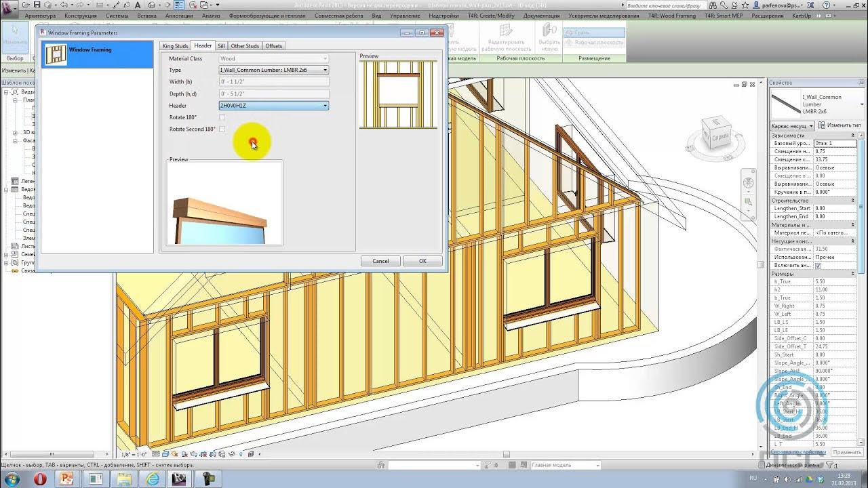Image resolution: width=868 pixels, height=488 pixels.
Task: Open Opera browser from the taskbar
Action: pyautogui.click(x=40, y=479)
